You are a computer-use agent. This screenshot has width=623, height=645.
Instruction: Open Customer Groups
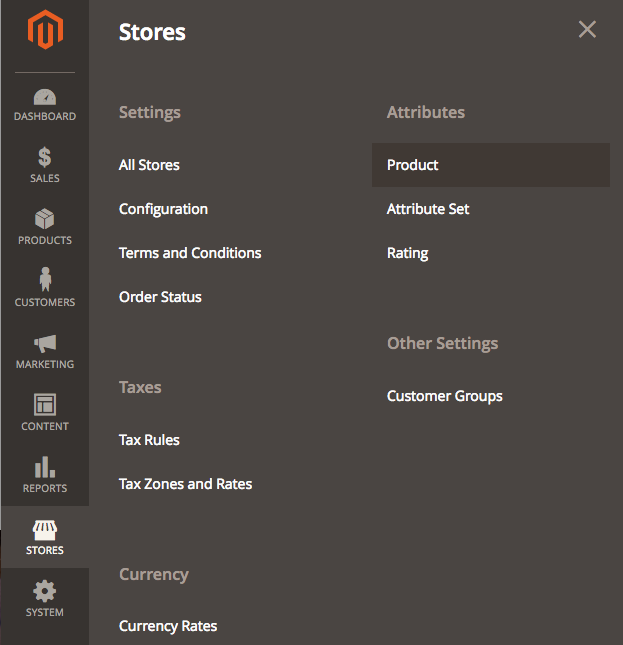(445, 396)
